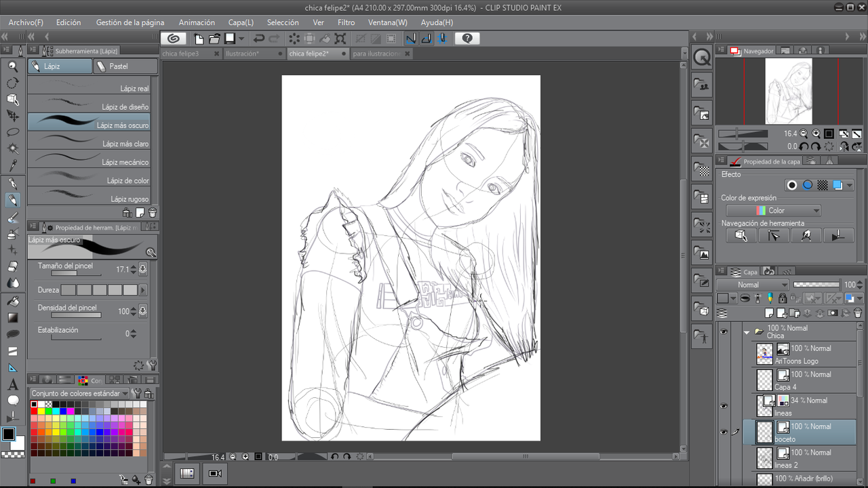Save the document with toolbar icon

pos(230,39)
